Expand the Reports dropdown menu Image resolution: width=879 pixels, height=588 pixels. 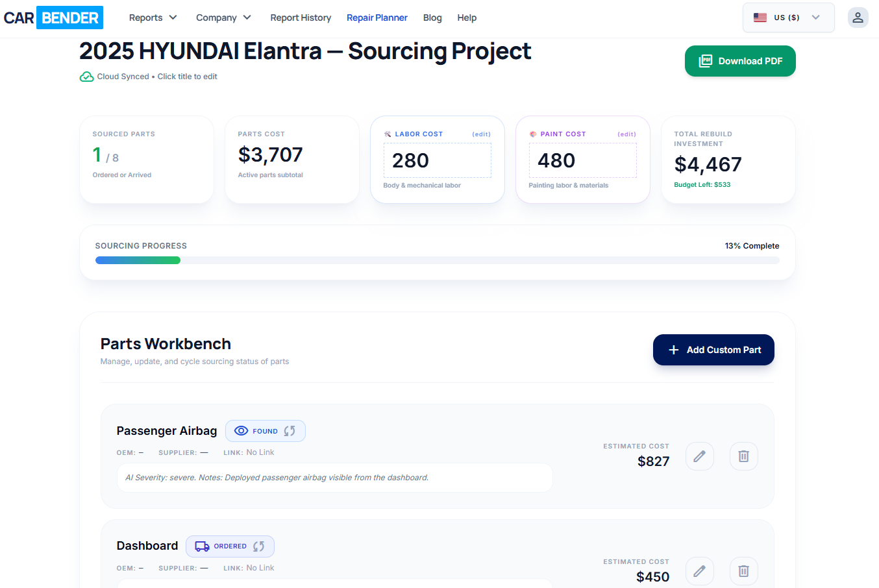(153, 18)
